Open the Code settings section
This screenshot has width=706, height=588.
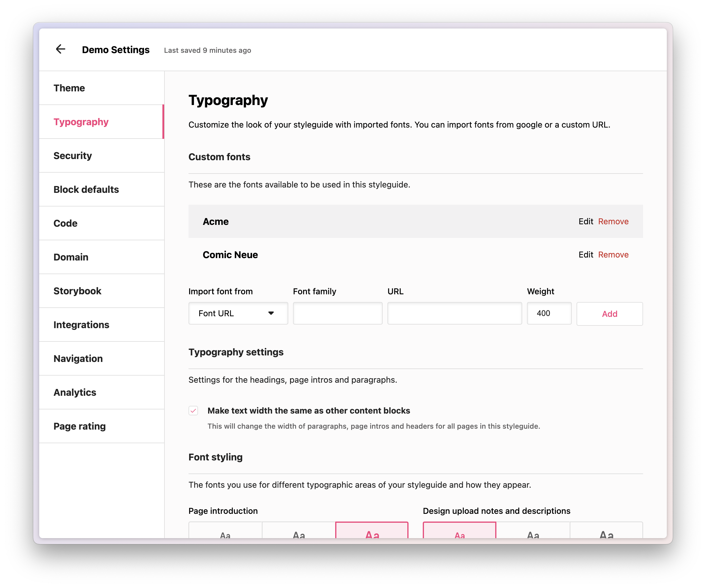click(102, 223)
